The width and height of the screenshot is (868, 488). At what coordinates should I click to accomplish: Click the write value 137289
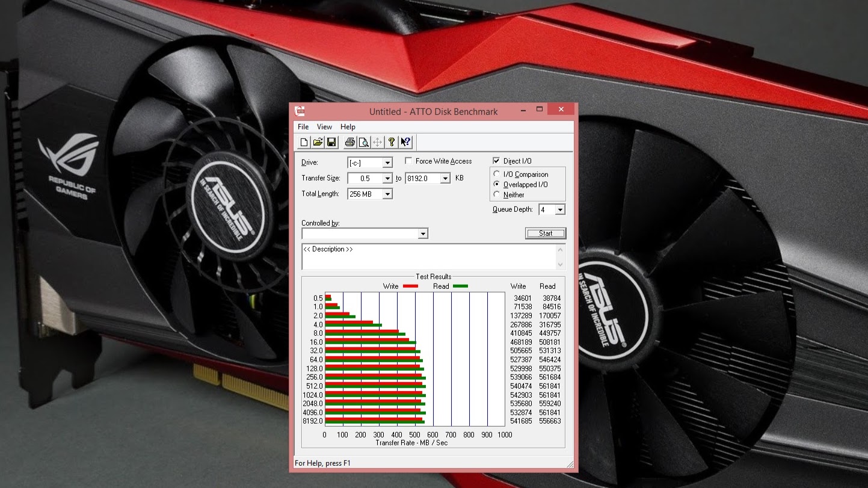click(521, 316)
